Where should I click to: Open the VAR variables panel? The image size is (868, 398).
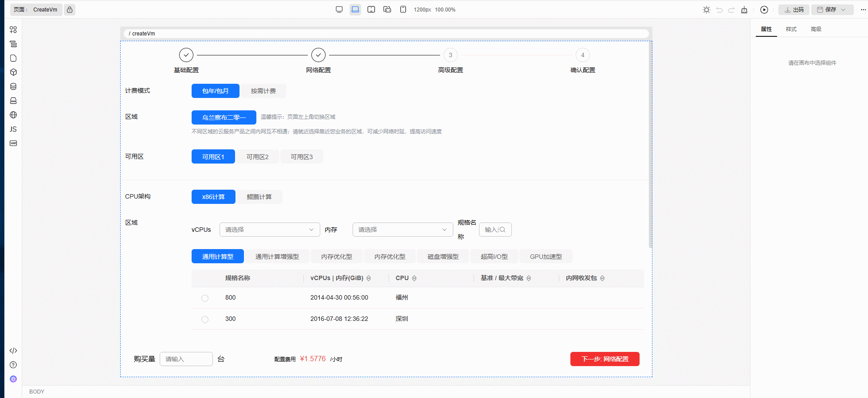pos(13,143)
